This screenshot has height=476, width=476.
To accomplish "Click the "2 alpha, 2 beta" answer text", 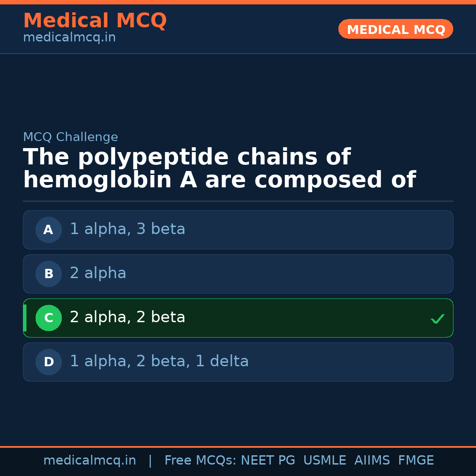I will pyautogui.click(x=127, y=317).
